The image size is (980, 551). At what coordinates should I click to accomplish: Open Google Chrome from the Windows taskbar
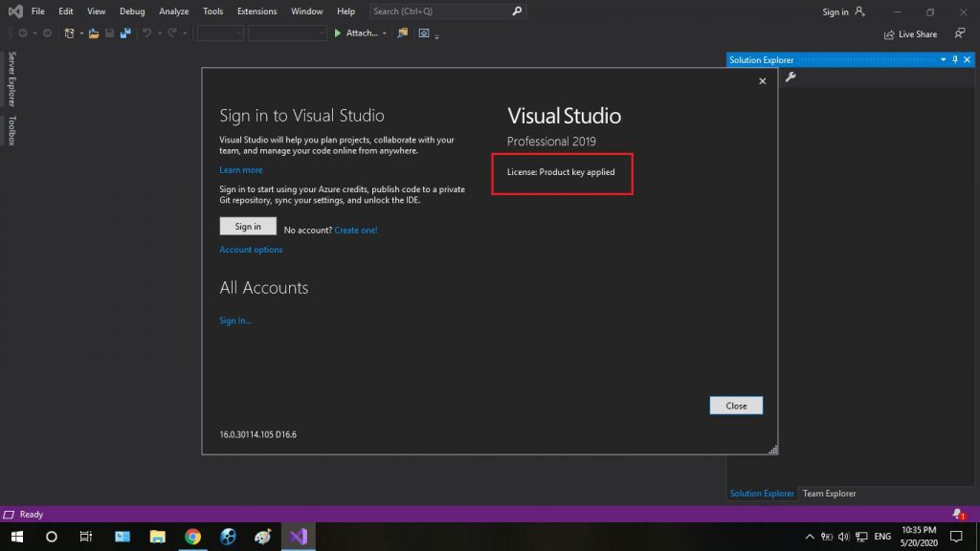tap(192, 537)
